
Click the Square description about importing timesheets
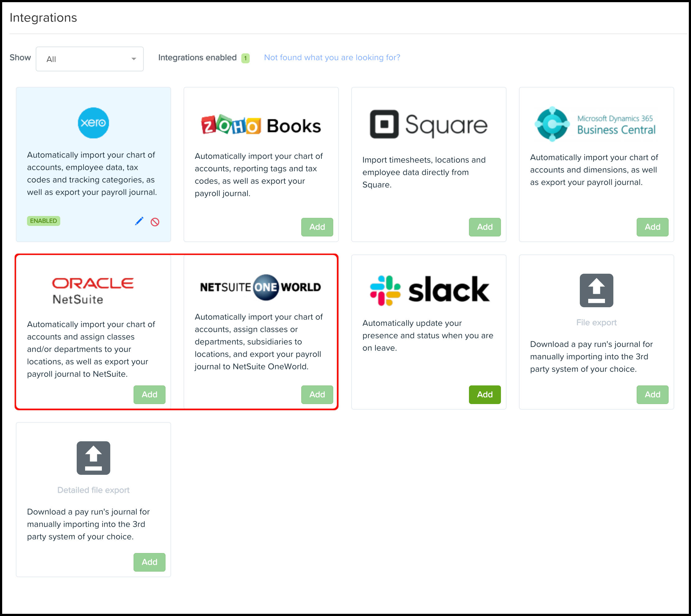[x=424, y=172]
